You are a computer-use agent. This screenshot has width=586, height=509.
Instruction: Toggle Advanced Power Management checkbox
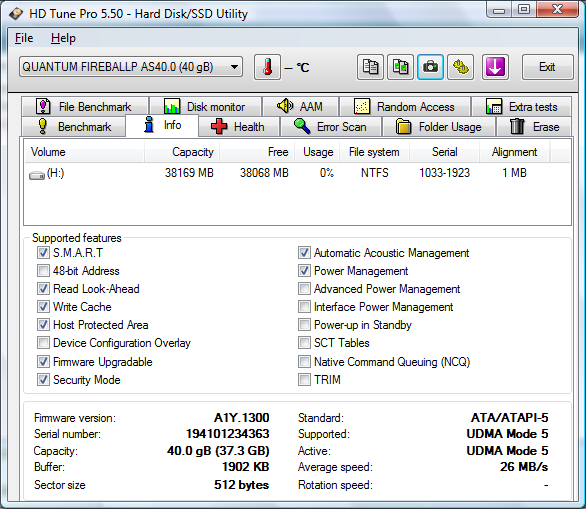[304, 289]
